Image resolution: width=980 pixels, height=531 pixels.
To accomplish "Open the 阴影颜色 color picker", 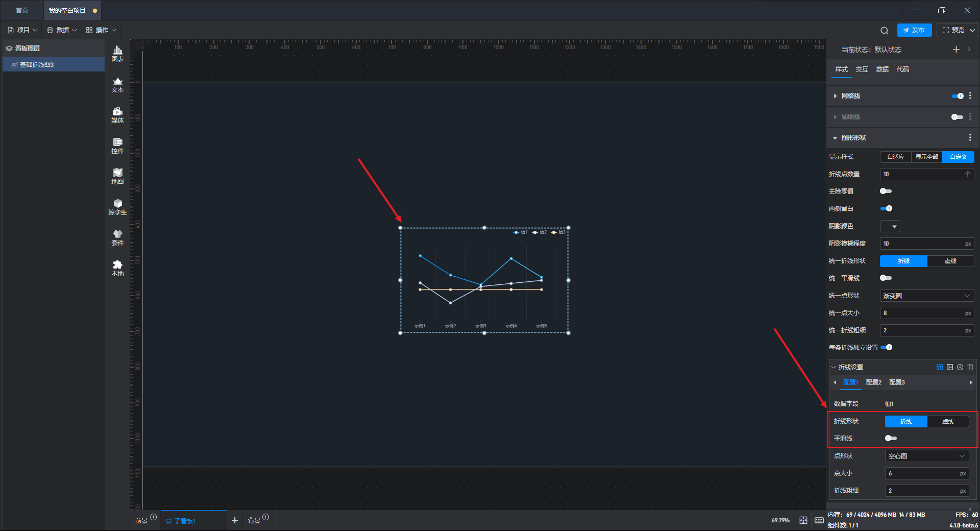I will coord(890,226).
